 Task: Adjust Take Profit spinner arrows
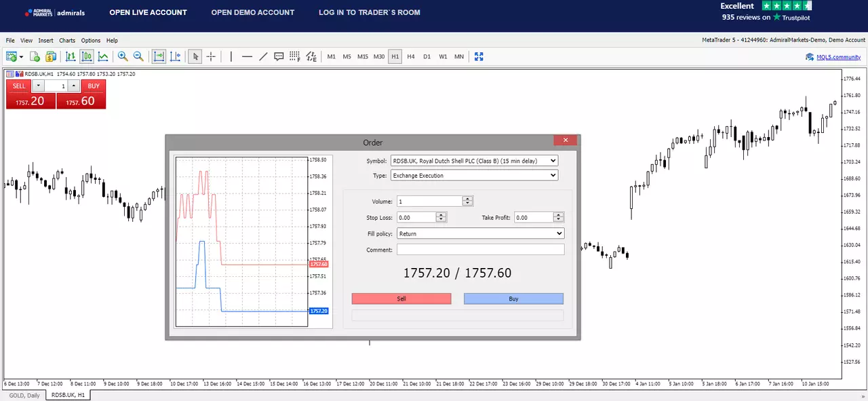[558, 217]
